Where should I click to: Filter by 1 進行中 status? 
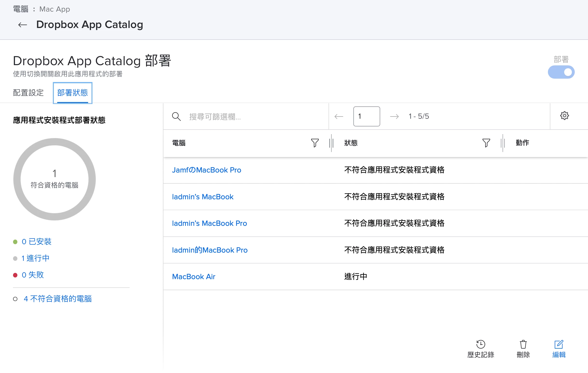tap(35, 258)
